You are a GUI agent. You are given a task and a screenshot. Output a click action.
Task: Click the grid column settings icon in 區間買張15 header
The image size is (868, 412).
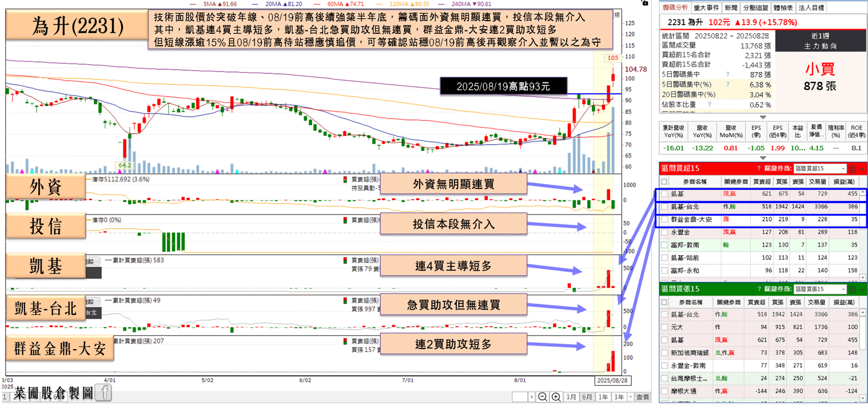[852, 289]
